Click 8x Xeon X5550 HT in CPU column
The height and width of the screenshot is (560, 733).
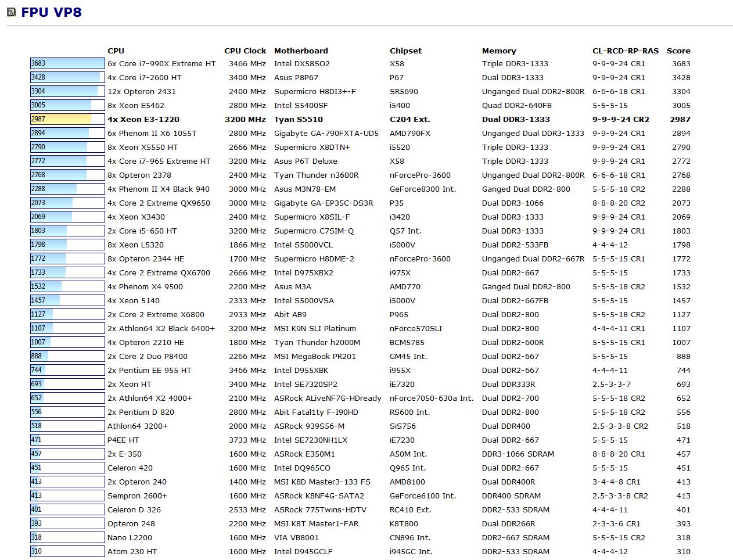pos(143,147)
